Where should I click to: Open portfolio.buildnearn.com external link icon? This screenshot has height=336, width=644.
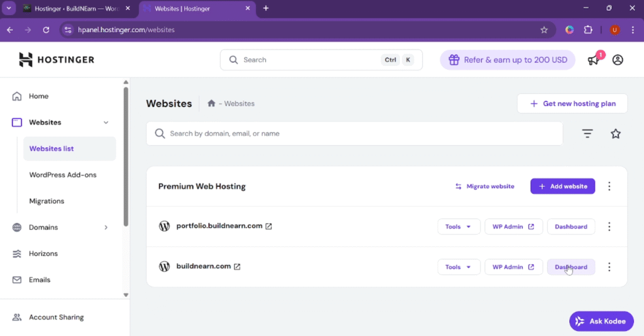(x=269, y=227)
